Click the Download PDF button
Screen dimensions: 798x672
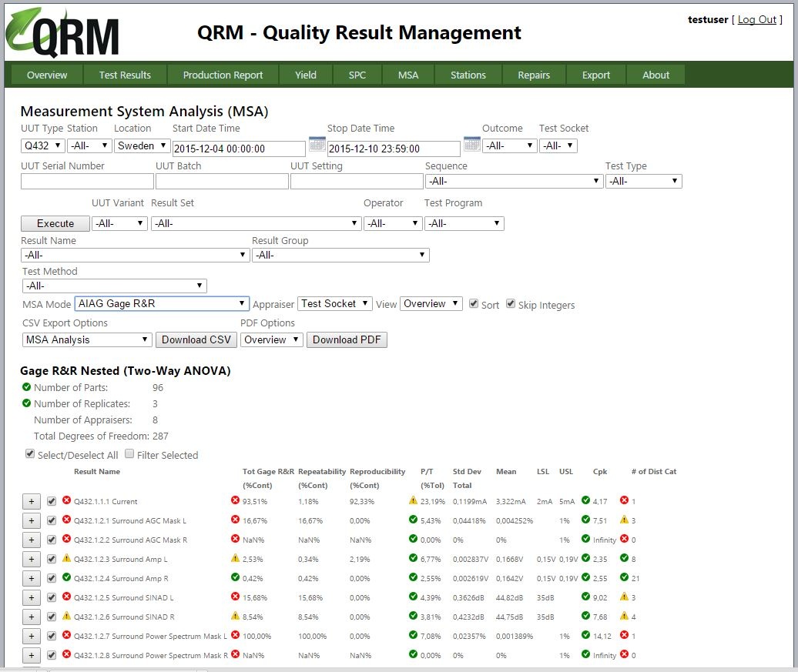click(347, 339)
